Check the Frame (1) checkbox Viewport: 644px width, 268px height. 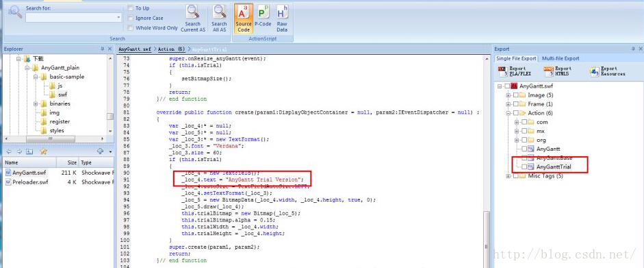(516, 104)
